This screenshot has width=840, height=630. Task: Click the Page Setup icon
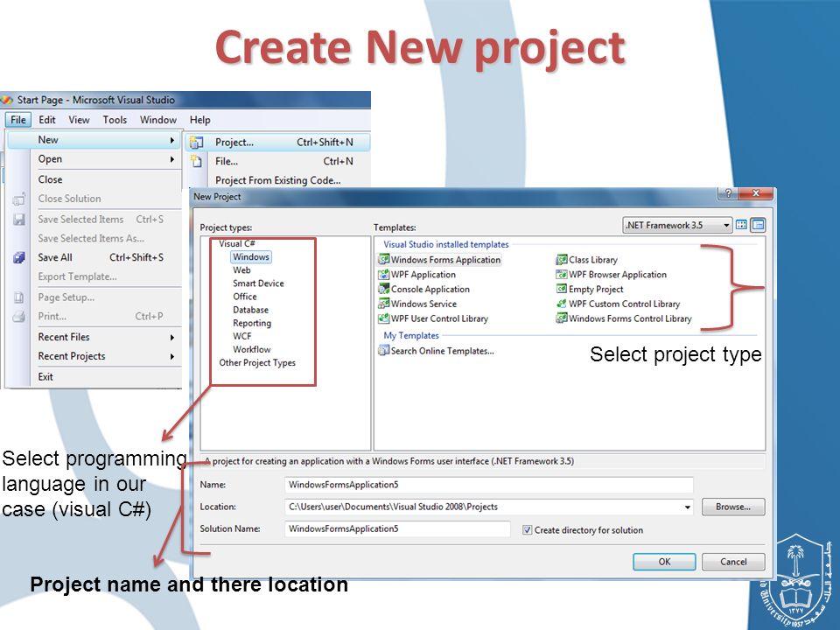(18, 297)
